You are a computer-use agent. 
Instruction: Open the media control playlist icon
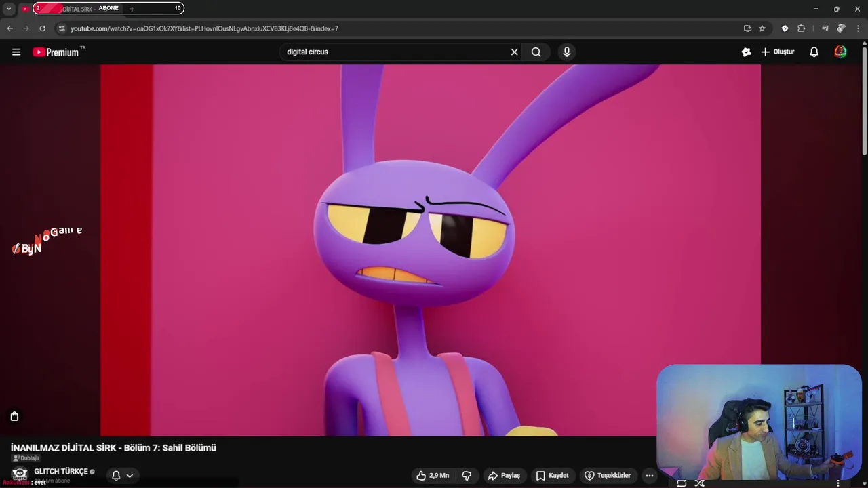(825, 28)
